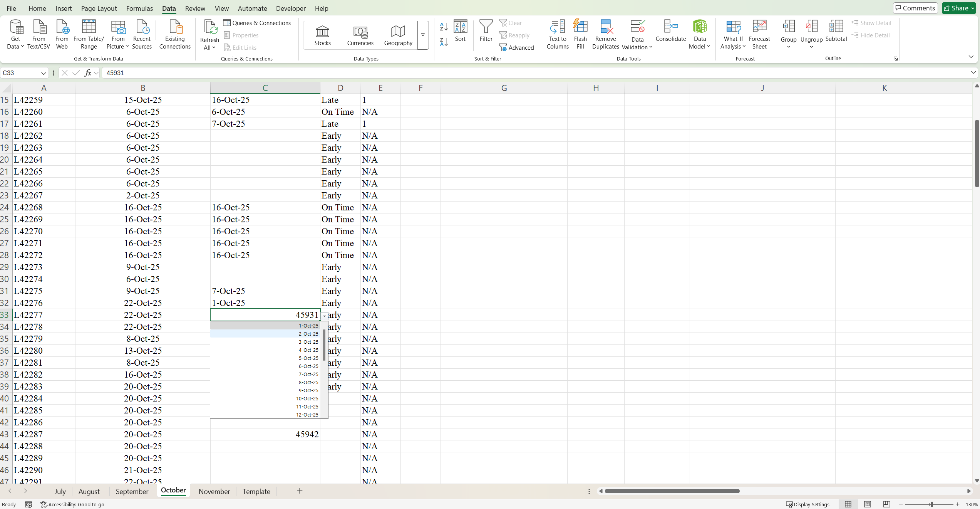Select the September sheet tab
Image resolution: width=980 pixels, height=509 pixels.
coord(132,491)
